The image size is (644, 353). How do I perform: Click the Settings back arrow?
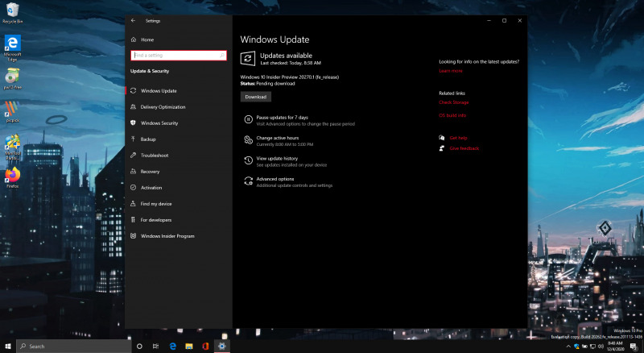[x=133, y=21]
